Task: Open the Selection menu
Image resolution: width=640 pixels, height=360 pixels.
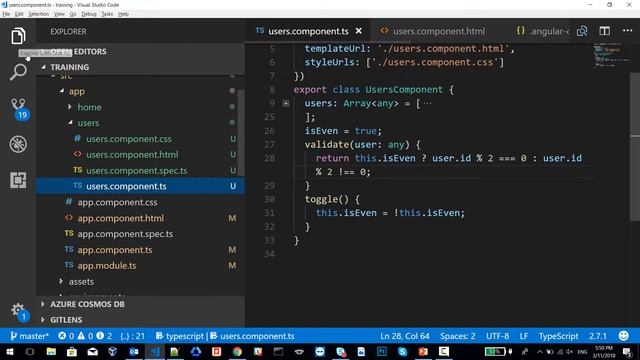Action: [39, 14]
